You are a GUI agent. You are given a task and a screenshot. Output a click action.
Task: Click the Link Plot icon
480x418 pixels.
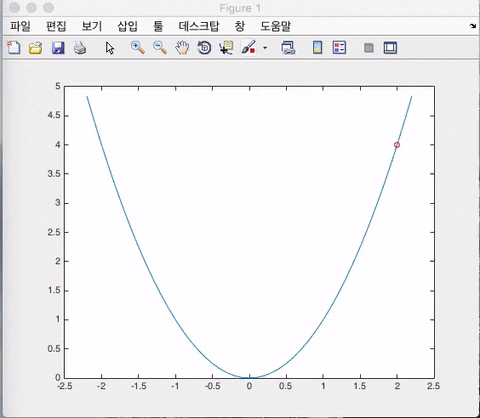pyautogui.click(x=288, y=48)
